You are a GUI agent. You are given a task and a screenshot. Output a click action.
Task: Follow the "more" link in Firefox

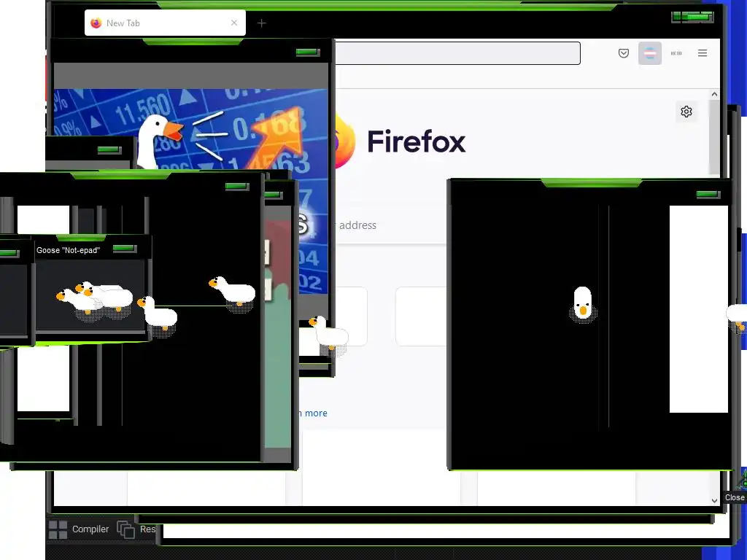click(x=316, y=413)
